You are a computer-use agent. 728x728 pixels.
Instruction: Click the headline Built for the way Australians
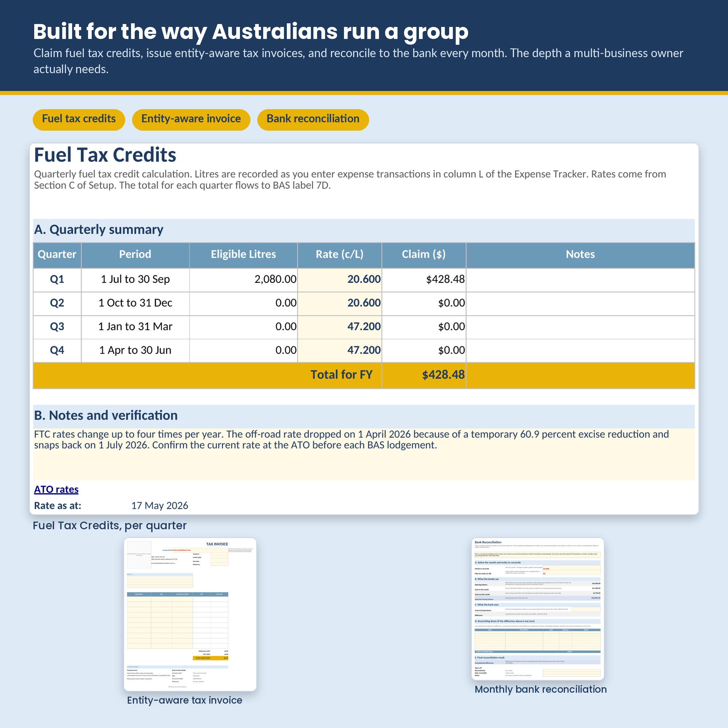[251, 32]
